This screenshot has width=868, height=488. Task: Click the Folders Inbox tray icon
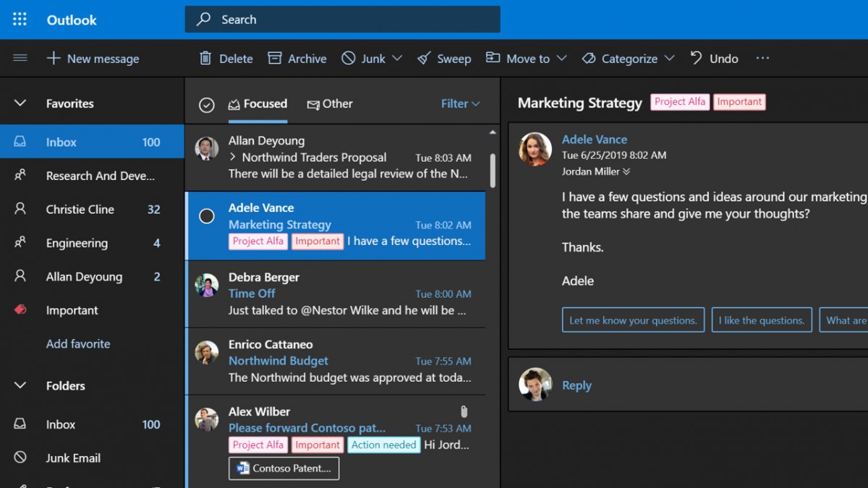20,424
